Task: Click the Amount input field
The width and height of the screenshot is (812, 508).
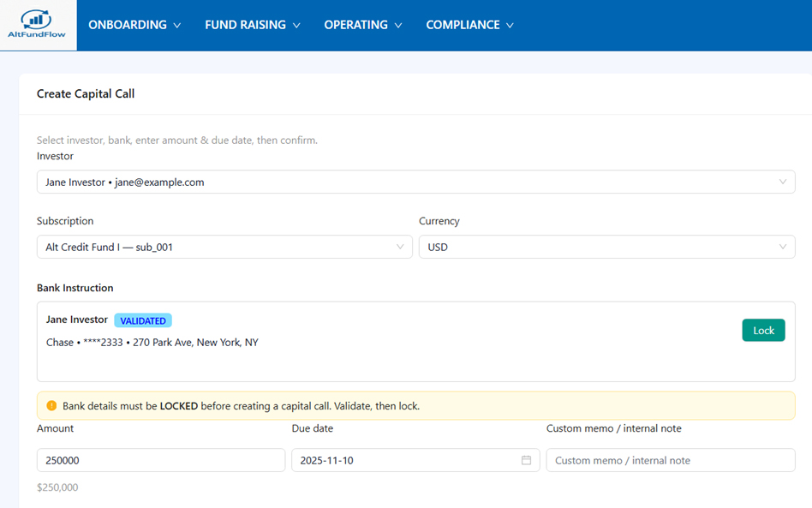Action: [160, 460]
